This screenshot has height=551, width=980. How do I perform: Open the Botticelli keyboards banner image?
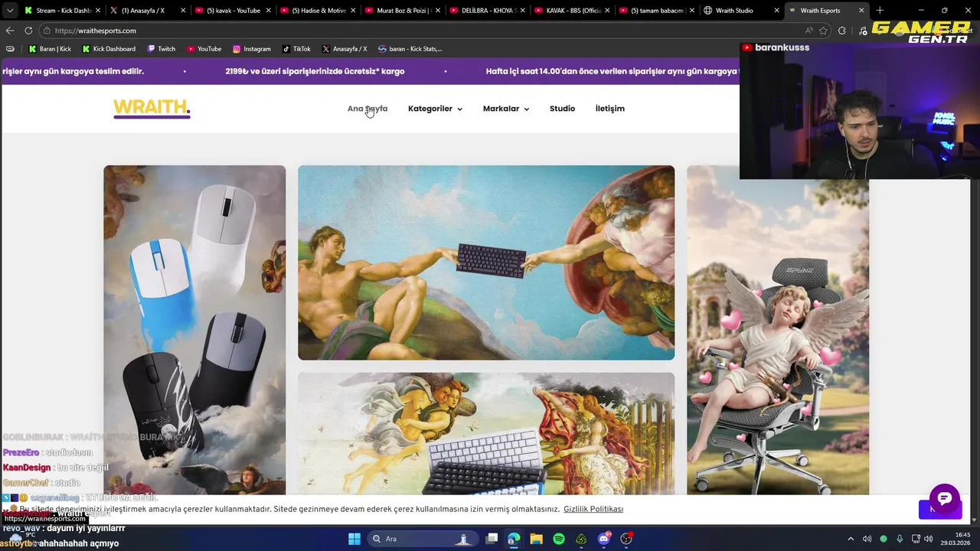point(486,434)
